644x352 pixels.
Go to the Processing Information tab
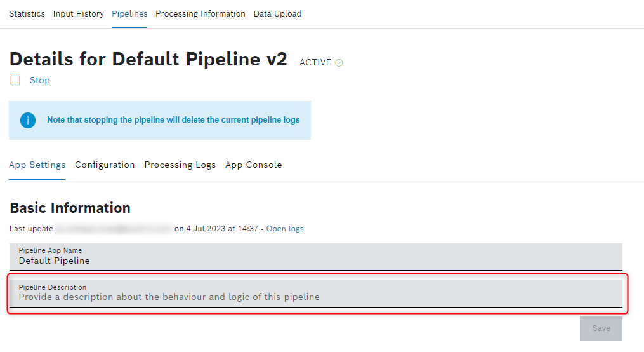[200, 14]
